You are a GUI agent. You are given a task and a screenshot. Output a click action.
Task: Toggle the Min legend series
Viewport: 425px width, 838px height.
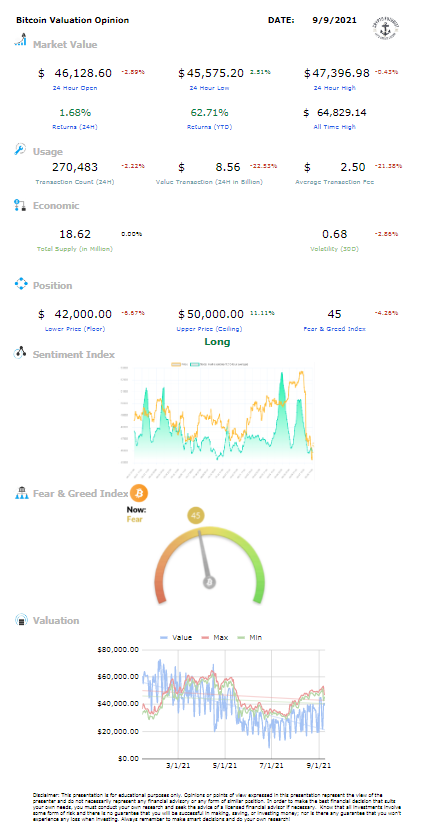(x=252, y=638)
